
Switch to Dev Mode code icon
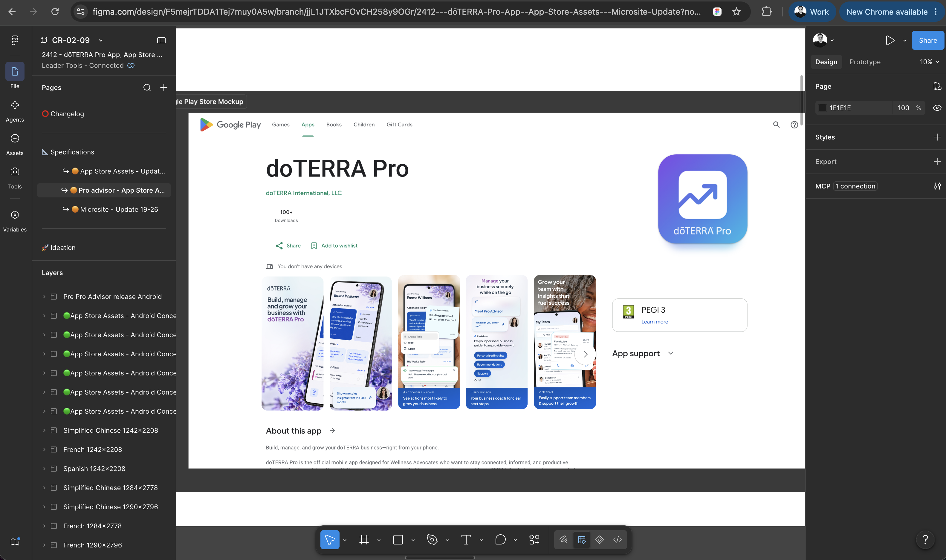[617, 540]
